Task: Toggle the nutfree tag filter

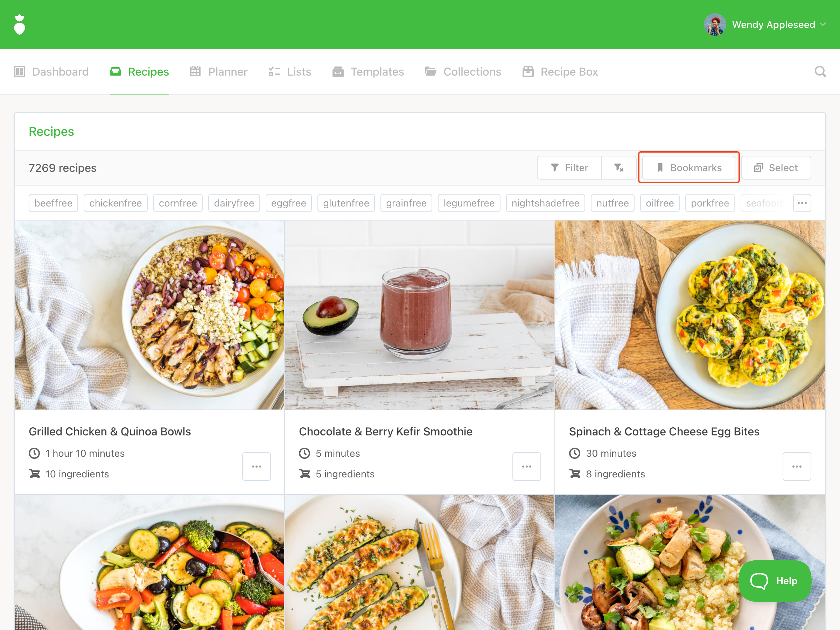Action: (612, 203)
